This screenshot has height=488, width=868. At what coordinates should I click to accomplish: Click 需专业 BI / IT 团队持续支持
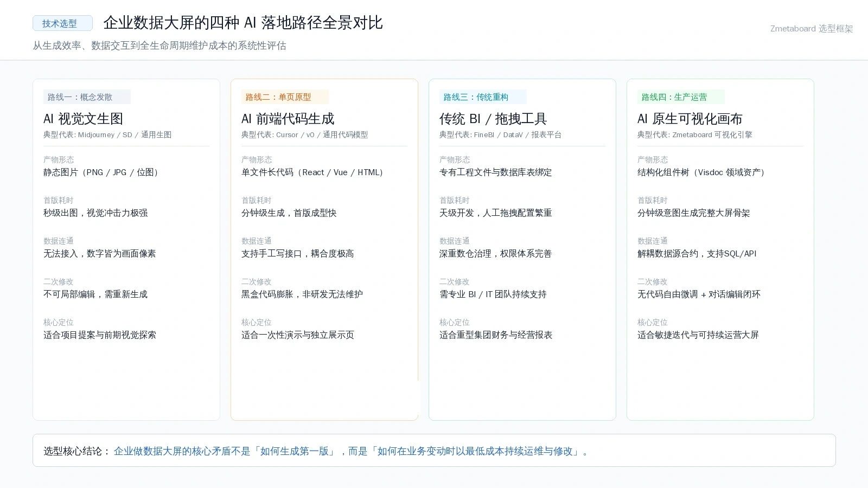point(493,294)
